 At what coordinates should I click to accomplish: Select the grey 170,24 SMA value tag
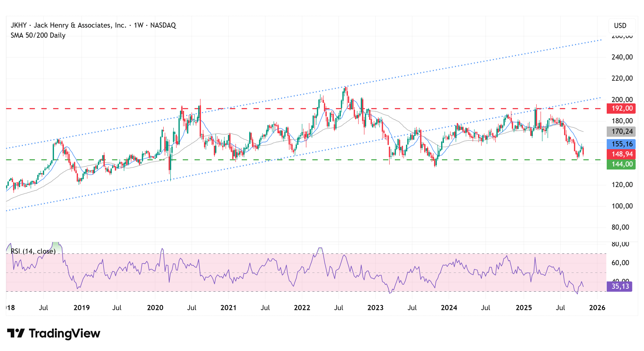(622, 131)
